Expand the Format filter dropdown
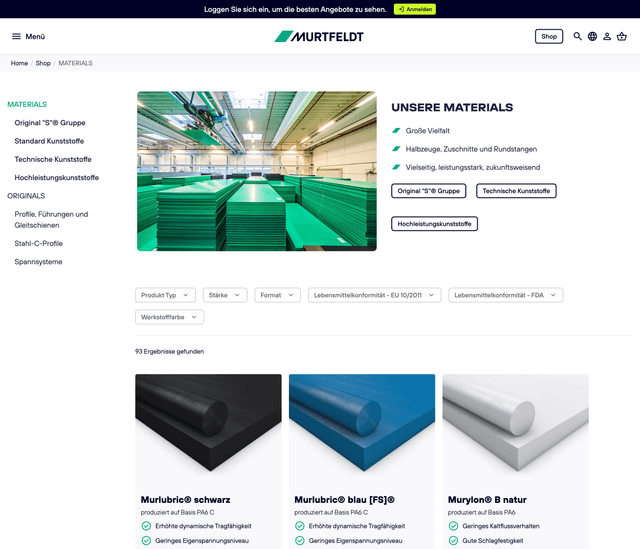640x549 pixels. click(x=278, y=295)
